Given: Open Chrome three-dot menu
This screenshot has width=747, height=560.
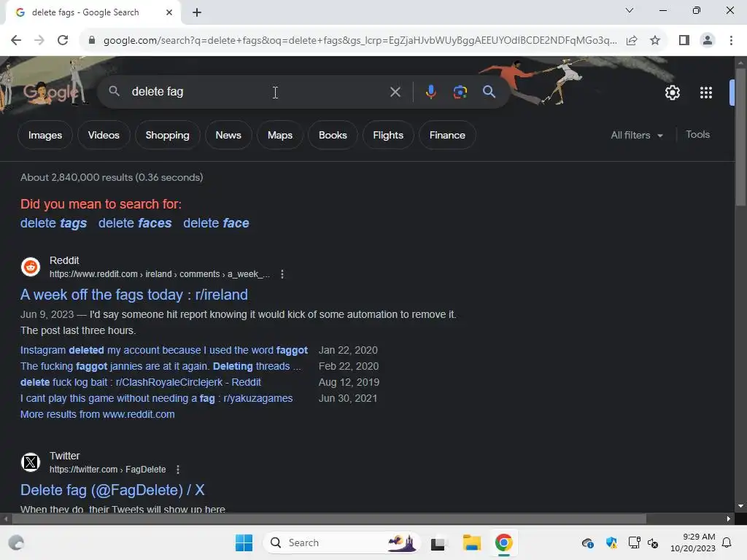Looking at the screenshot, I should click(x=731, y=41).
